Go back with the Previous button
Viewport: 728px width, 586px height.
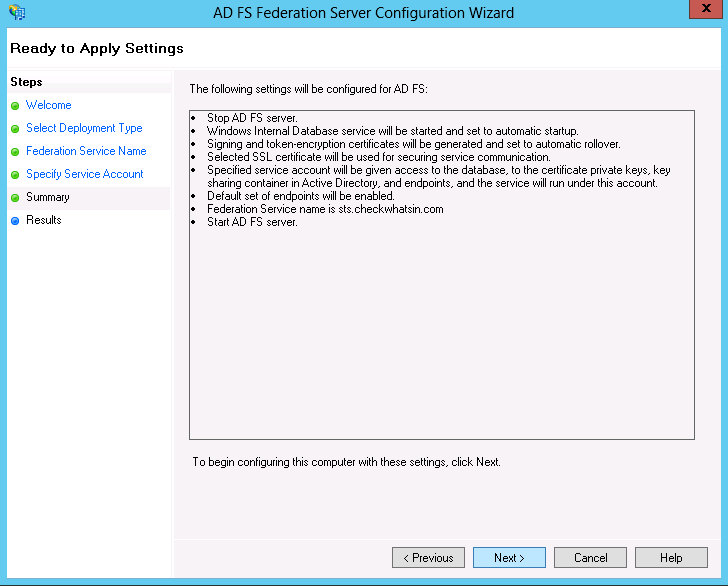click(x=428, y=557)
